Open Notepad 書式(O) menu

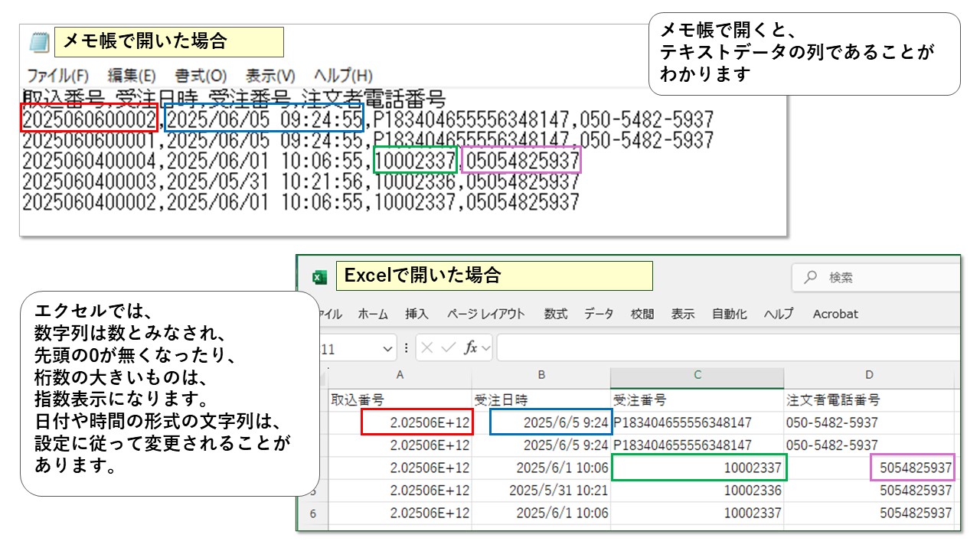(201, 76)
